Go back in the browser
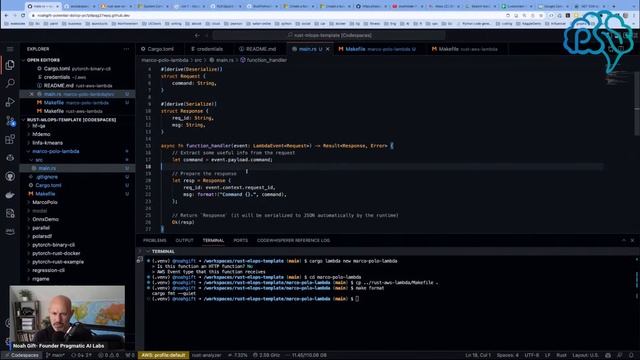This screenshot has width=640, height=360. pyautogui.click(x=6, y=15)
